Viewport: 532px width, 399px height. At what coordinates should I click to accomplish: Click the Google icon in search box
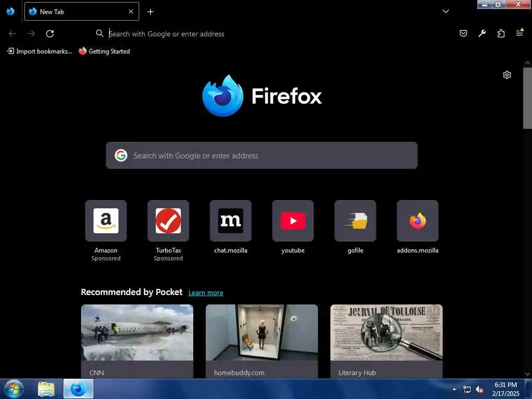coord(121,155)
